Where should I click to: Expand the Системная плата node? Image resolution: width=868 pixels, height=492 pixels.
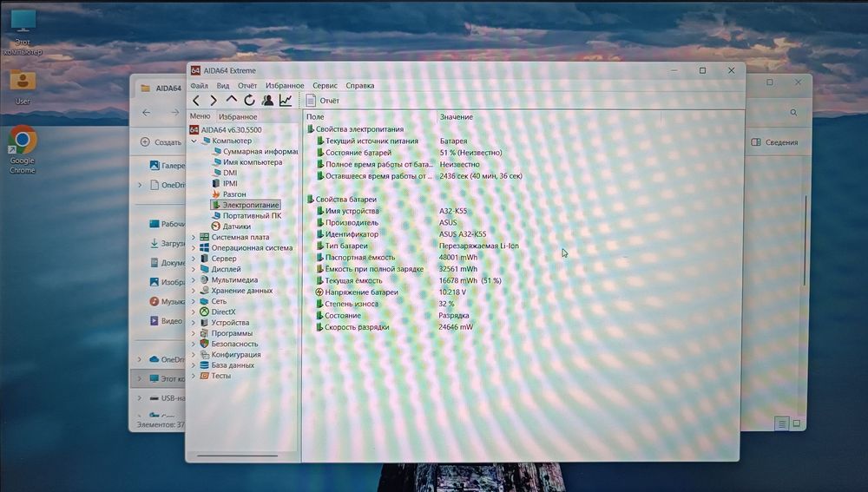click(194, 237)
